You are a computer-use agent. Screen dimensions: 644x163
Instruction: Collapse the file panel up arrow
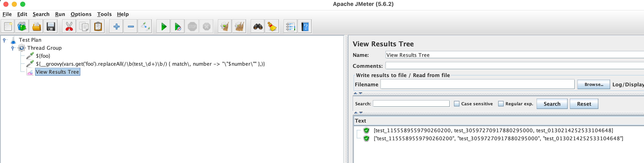[355, 93]
